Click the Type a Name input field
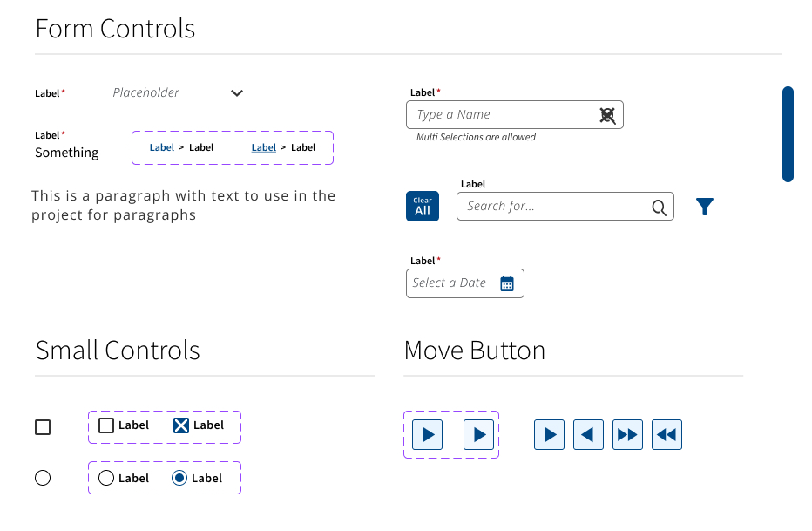 click(501, 115)
